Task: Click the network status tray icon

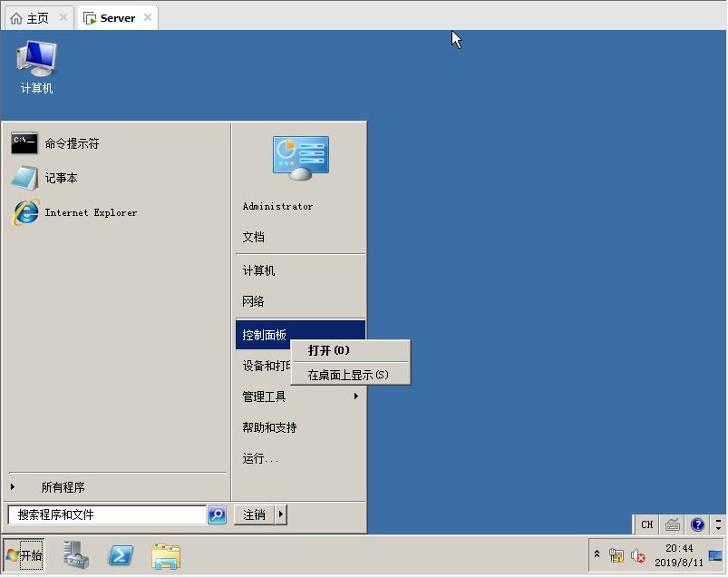Action: [x=616, y=555]
